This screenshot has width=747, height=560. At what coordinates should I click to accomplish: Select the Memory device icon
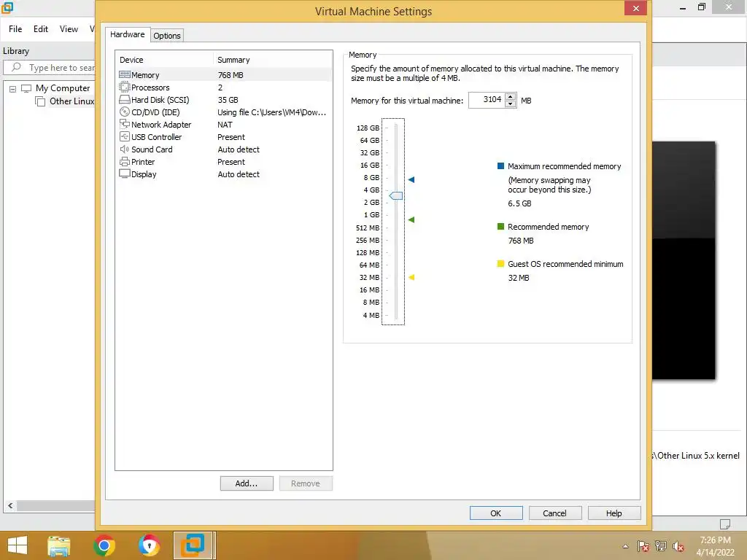pos(124,75)
